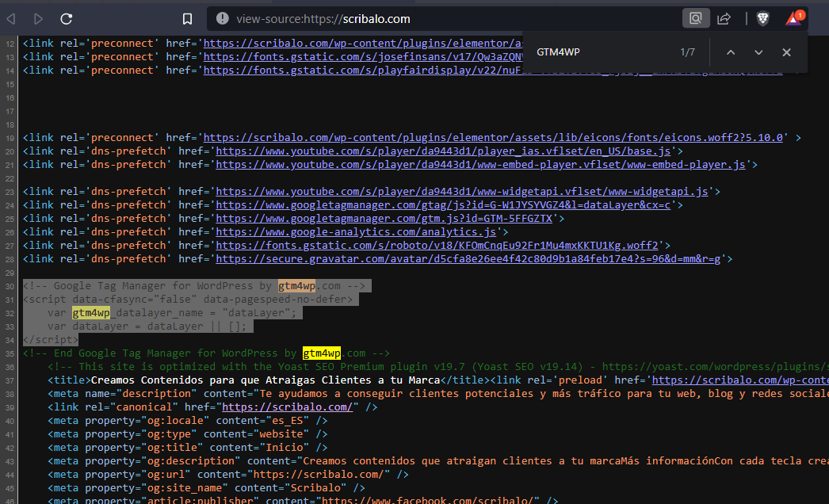This screenshot has height=504, width=829.
Task: Toggle the find-in-page icon in the address bar
Action: pos(696,18)
